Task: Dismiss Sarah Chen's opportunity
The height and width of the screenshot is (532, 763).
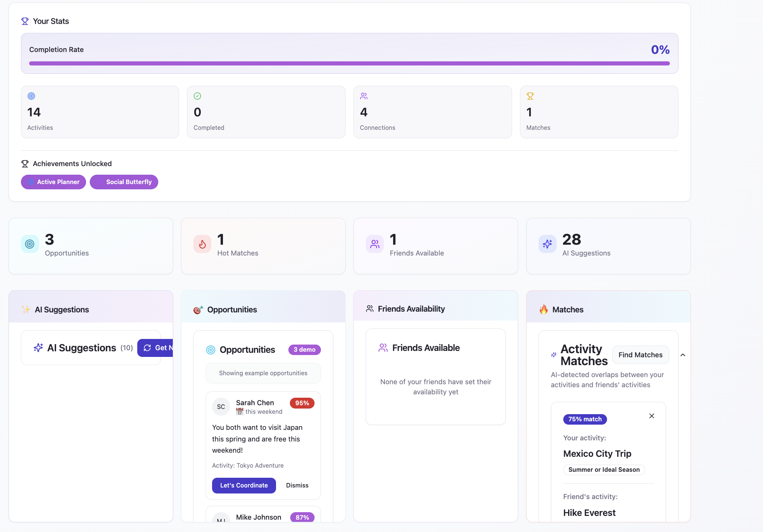Action: pyautogui.click(x=297, y=486)
